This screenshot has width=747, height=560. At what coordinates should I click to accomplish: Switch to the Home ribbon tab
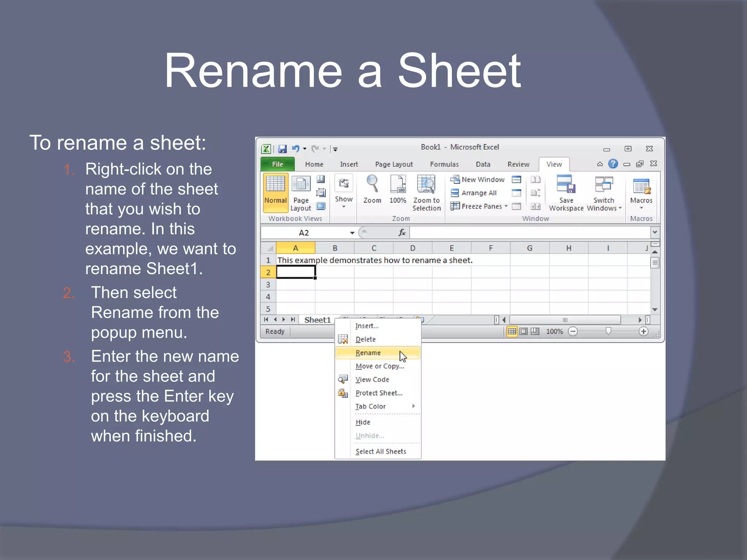click(x=314, y=164)
